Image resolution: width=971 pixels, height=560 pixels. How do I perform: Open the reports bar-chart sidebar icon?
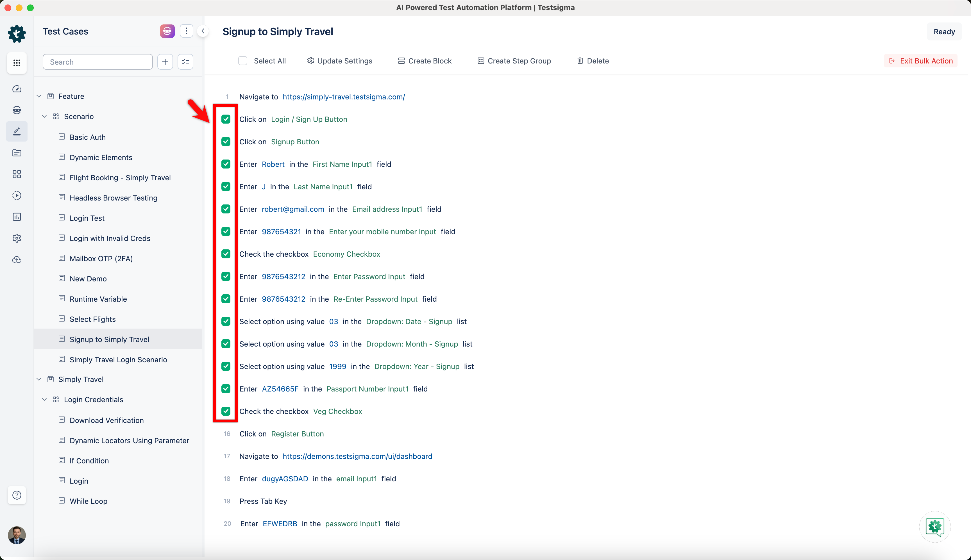17,217
